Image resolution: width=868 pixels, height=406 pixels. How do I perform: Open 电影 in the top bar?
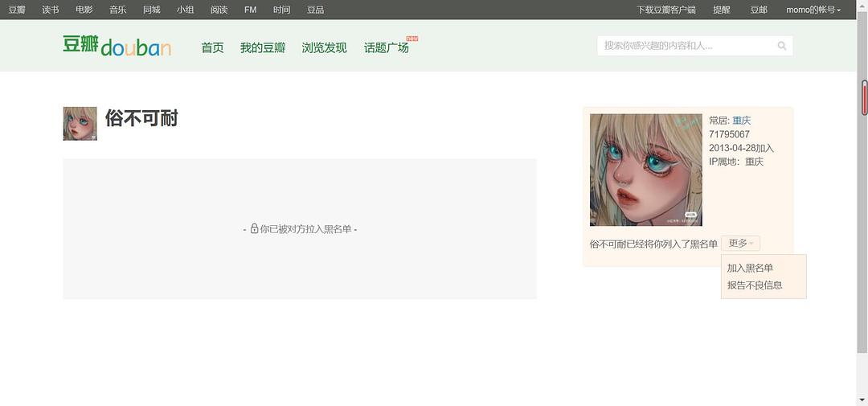(84, 10)
